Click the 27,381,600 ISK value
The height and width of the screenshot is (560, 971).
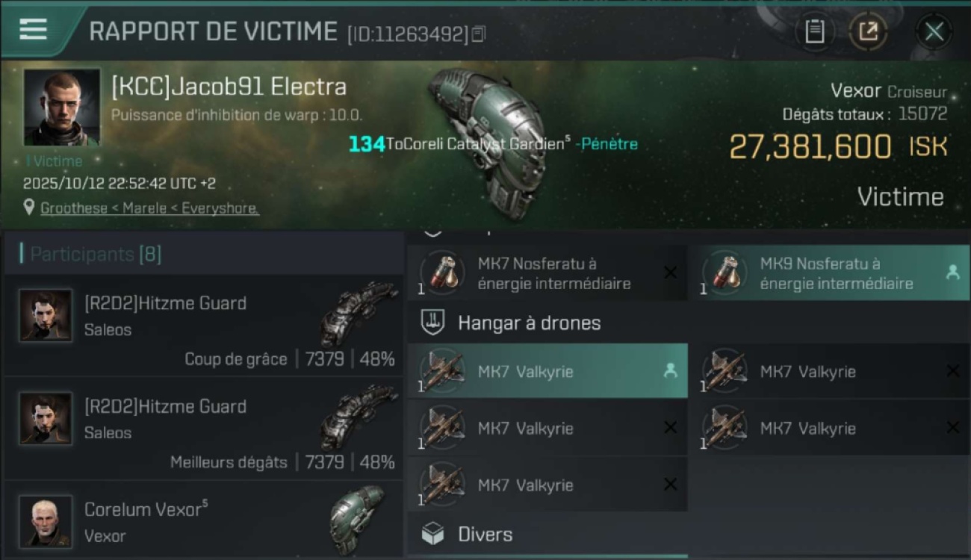point(838,147)
